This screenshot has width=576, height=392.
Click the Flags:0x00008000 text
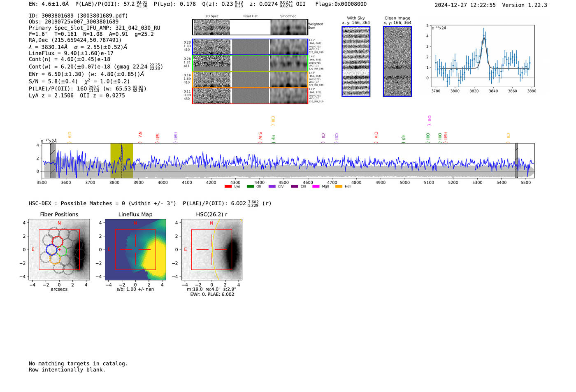pos(341,4)
